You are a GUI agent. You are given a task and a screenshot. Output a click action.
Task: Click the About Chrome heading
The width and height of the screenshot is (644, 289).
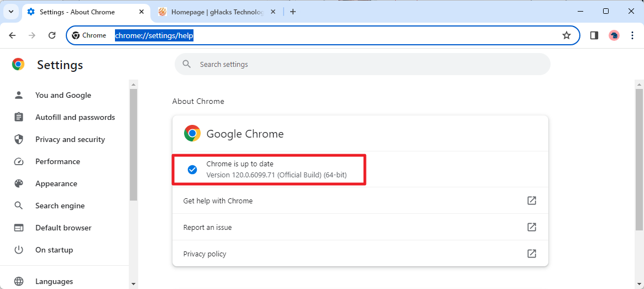pyautogui.click(x=198, y=101)
